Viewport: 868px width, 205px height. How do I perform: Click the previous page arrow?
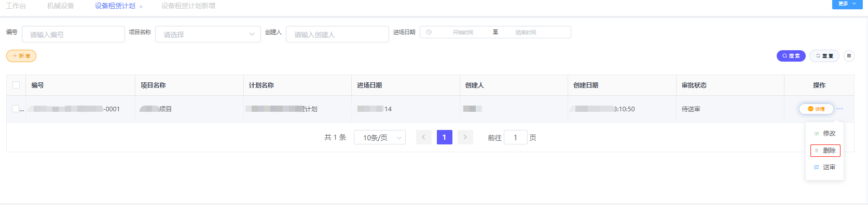click(x=424, y=137)
